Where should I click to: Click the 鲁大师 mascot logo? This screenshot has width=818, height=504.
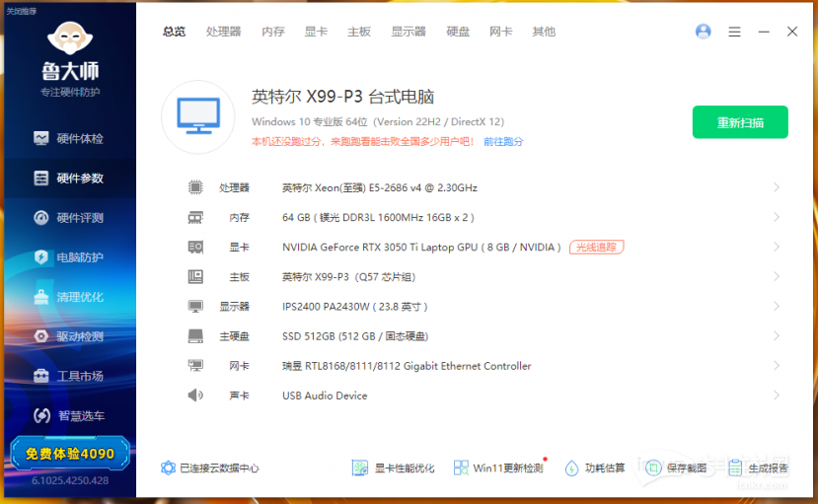tap(70, 38)
